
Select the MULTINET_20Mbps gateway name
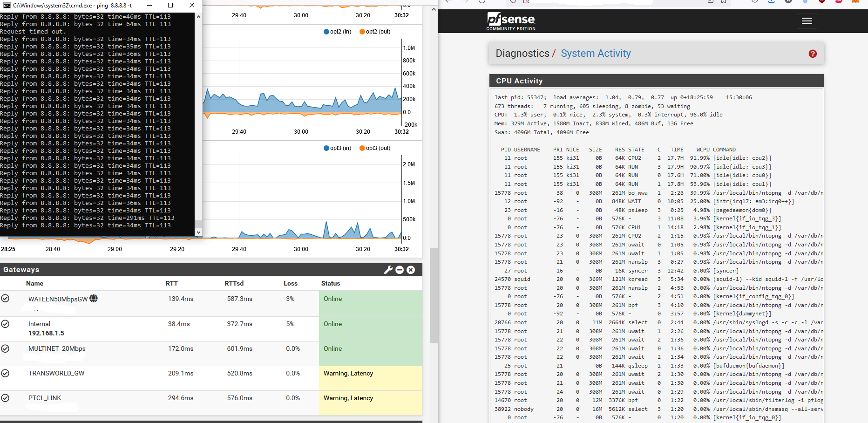[x=57, y=348]
